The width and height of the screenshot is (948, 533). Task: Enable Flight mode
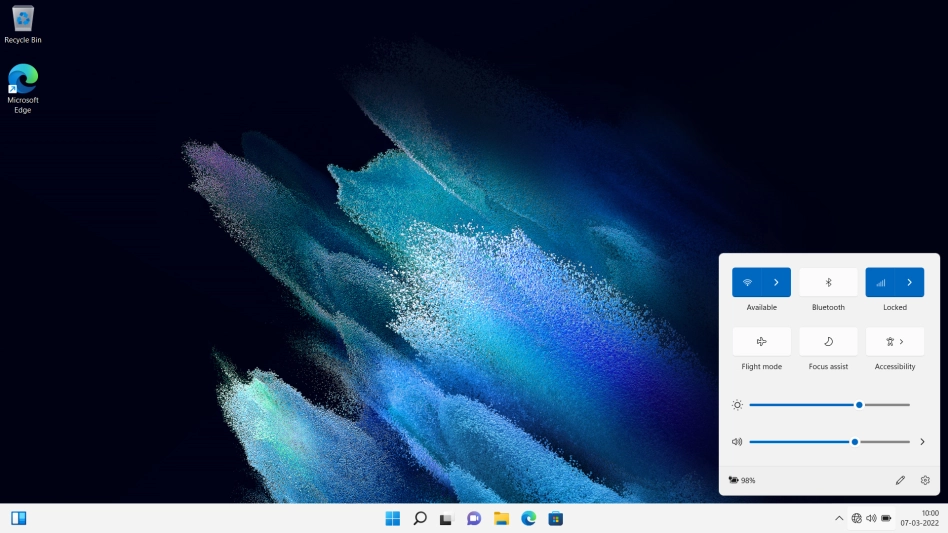pos(761,342)
